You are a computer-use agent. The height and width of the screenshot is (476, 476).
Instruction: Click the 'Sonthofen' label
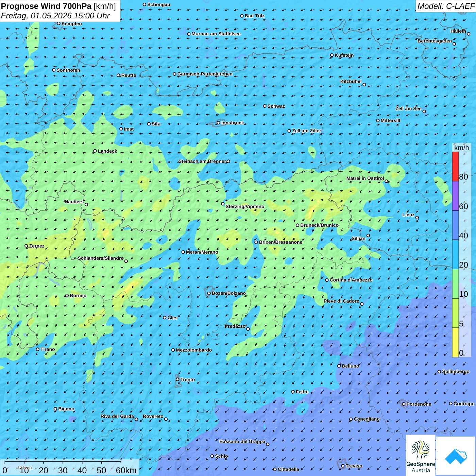click(69, 70)
